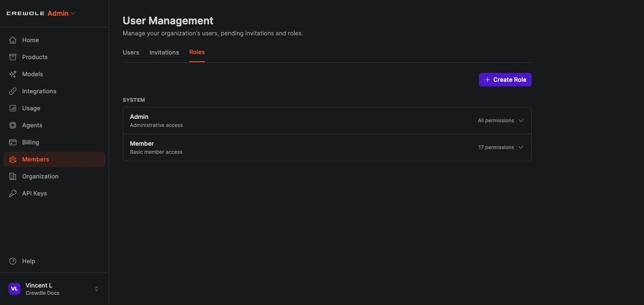The image size is (644, 305).
Task: Select the Roles tab
Action: [x=197, y=52]
